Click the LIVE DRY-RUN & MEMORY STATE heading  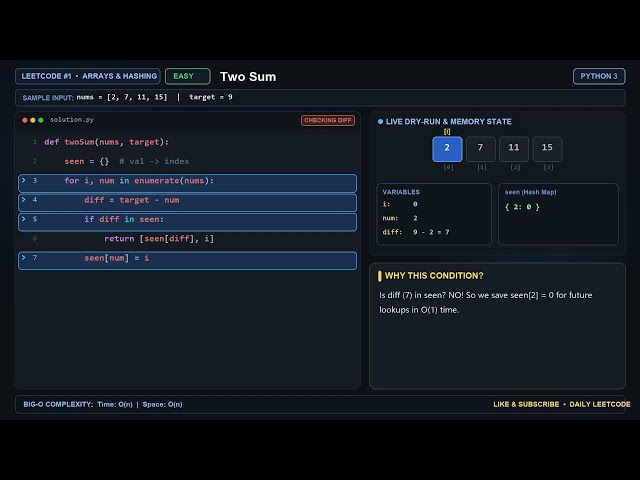(449, 121)
